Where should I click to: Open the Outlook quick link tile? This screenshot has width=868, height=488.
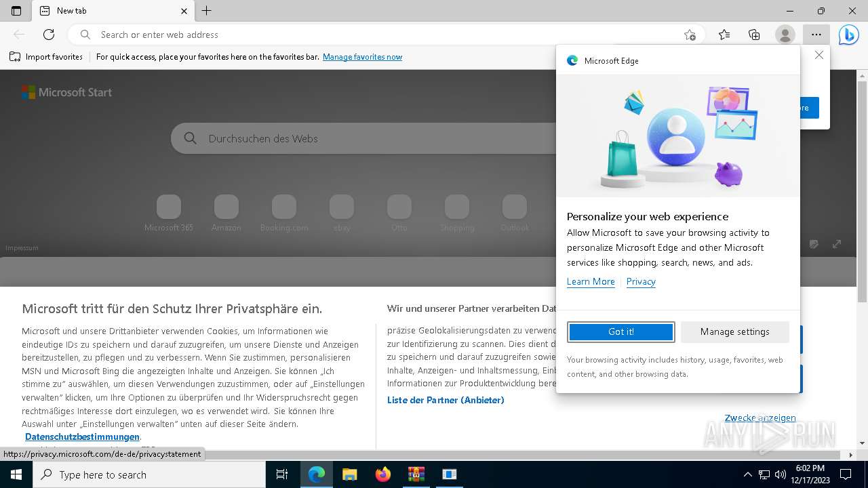[x=515, y=213]
